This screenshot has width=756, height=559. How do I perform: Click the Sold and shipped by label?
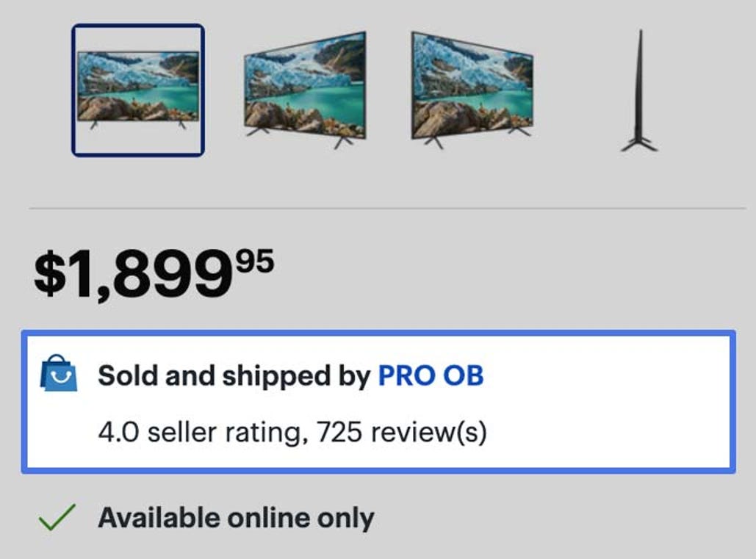(x=234, y=376)
